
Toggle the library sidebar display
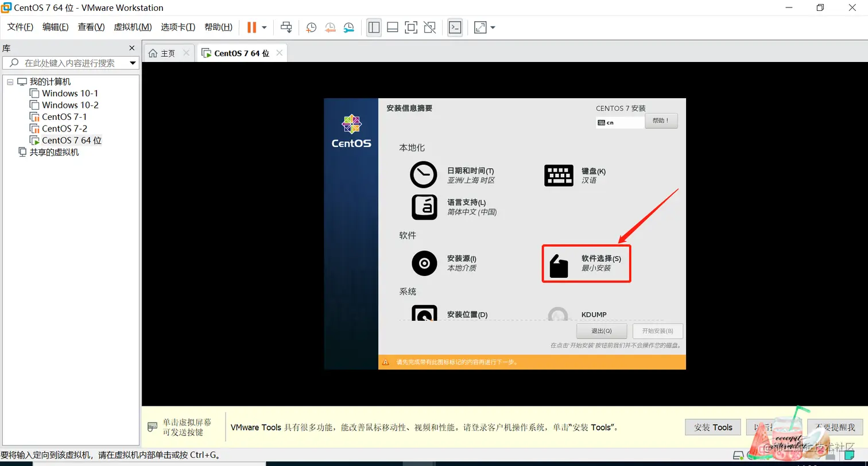[374, 27]
